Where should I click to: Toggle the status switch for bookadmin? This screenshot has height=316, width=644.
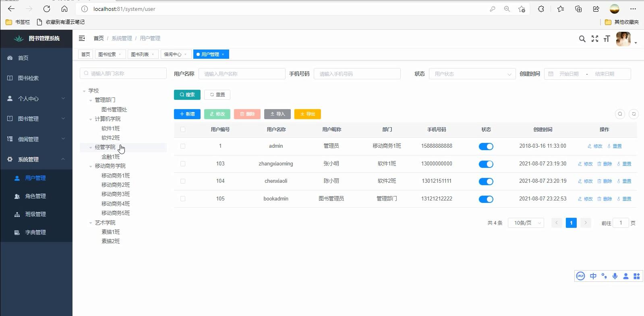486,199
